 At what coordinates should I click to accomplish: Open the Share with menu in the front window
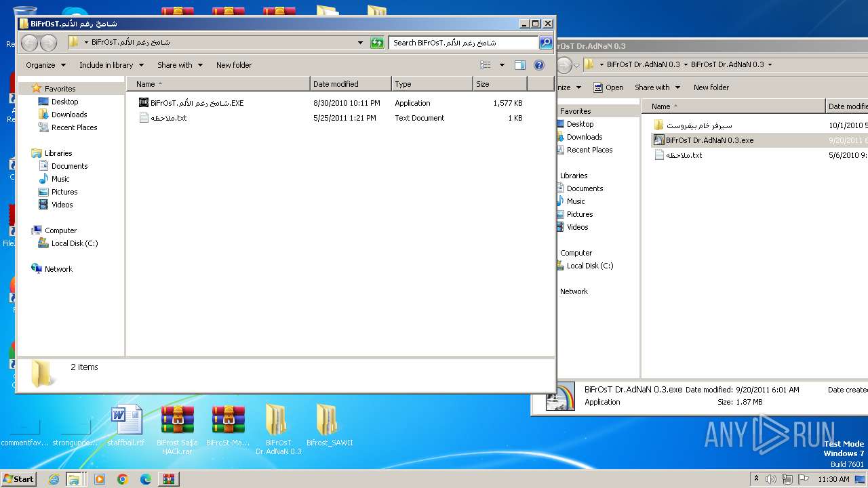(180, 65)
